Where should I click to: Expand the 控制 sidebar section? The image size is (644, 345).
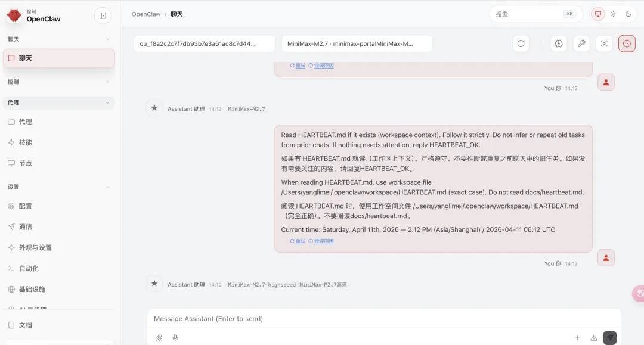pos(58,82)
